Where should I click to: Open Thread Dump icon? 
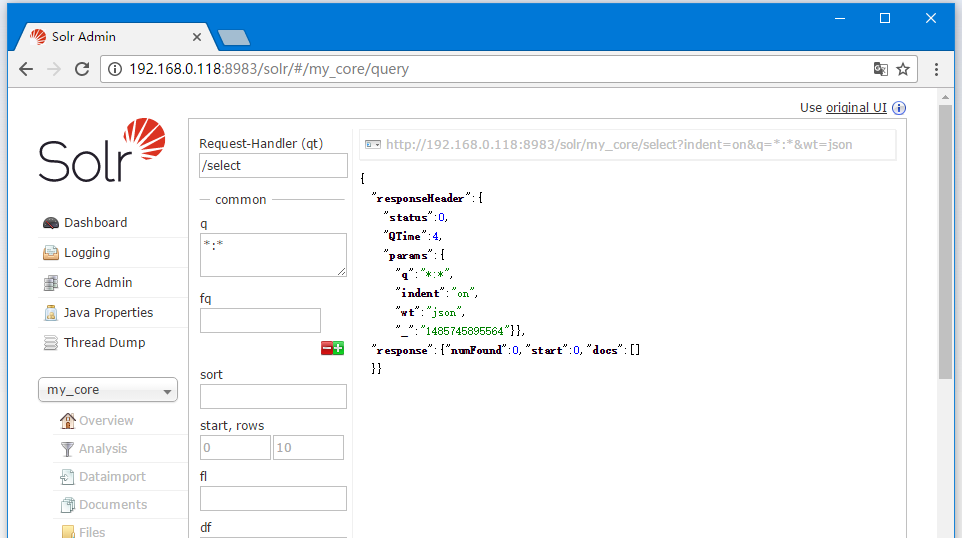click(x=51, y=343)
